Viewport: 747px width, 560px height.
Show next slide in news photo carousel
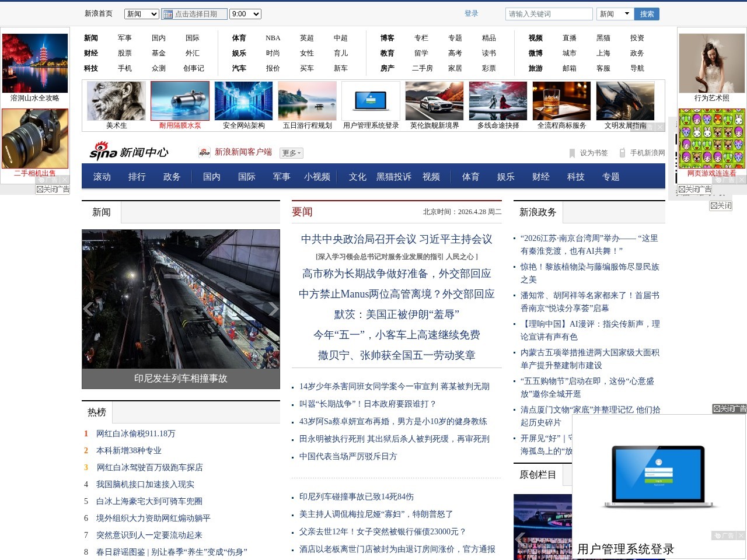[273, 309]
